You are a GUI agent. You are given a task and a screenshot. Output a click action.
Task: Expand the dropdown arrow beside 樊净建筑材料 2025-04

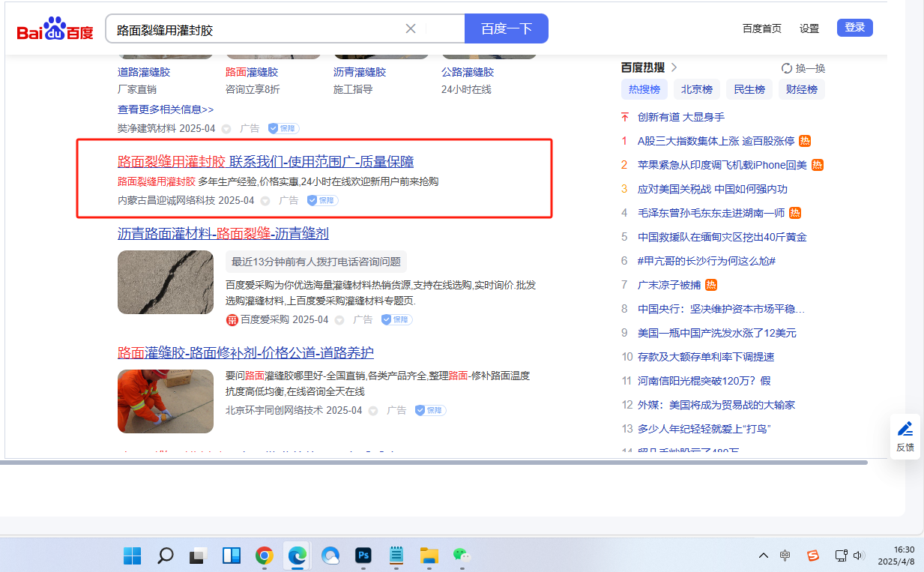(226, 129)
